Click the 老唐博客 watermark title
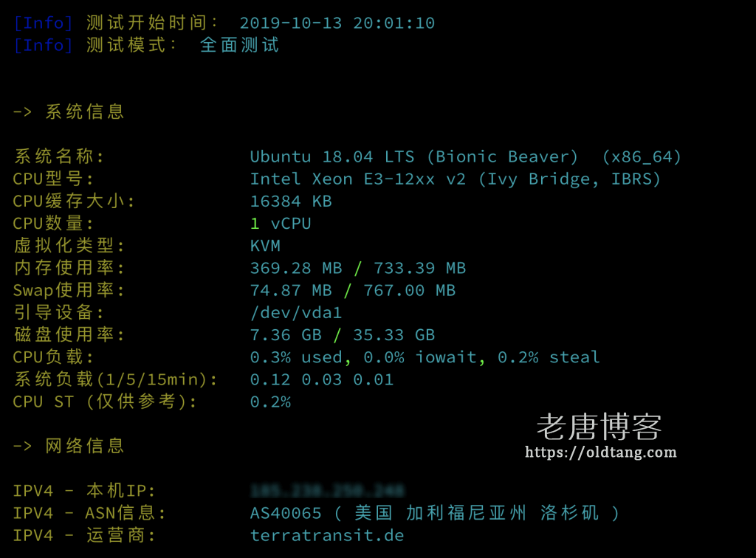 click(x=599, y=427)
